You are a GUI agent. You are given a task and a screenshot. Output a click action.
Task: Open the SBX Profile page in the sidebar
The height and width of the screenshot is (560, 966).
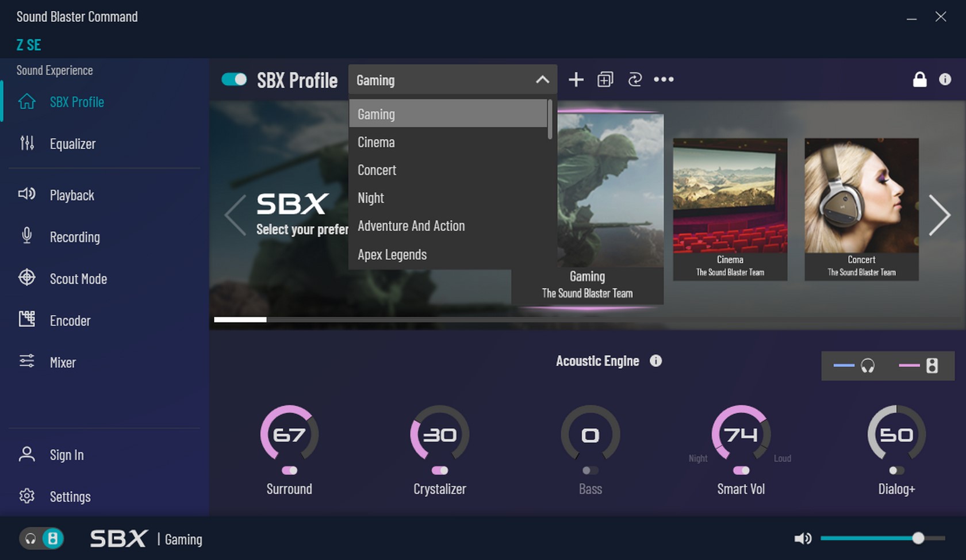76,102
